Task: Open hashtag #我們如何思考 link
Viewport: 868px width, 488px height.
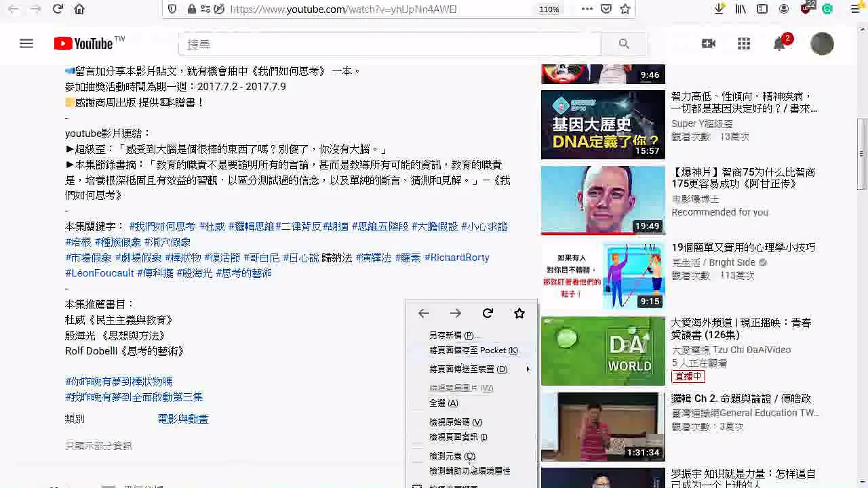Action: click(162, 227)
